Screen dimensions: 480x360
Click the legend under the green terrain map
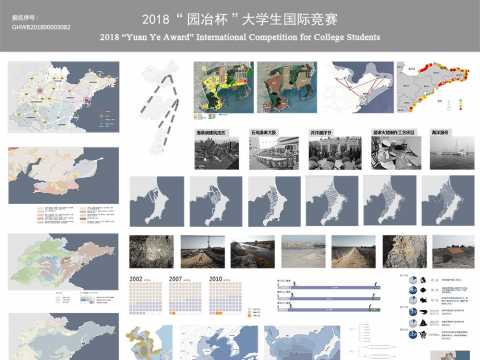coord(85,298)
